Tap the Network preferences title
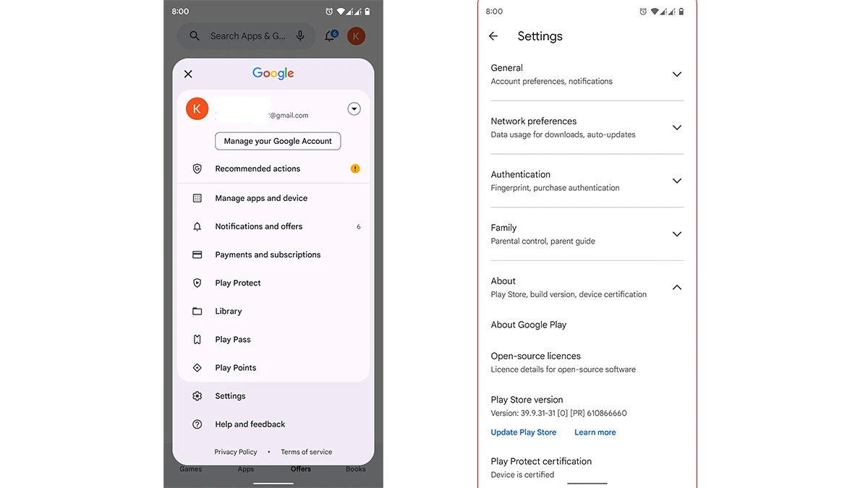The image size is (868, 488). (534, 121)
